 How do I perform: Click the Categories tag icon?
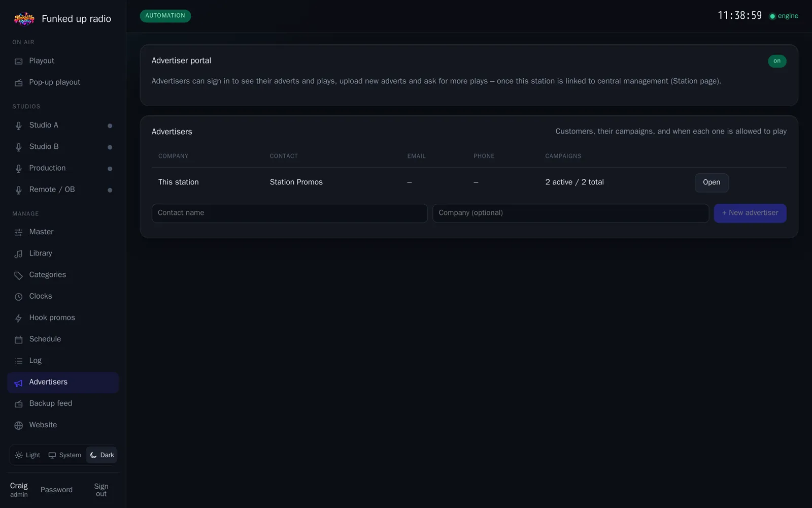point(19,275)
